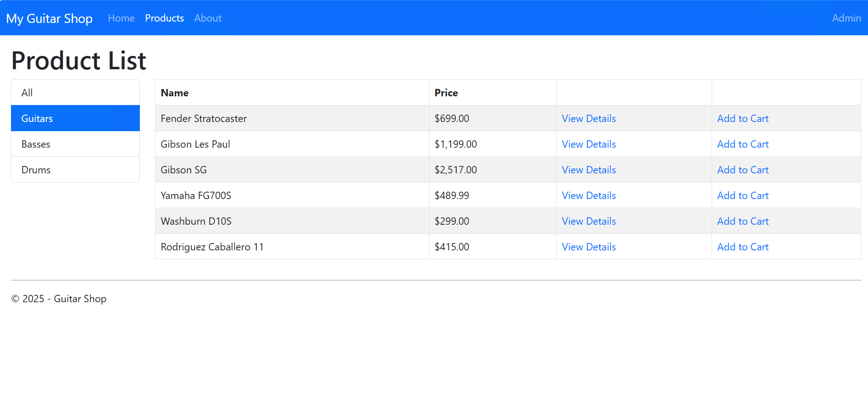Select the Guitars category
The height and width of the screenshot is (393, 868).
[76, 118]
